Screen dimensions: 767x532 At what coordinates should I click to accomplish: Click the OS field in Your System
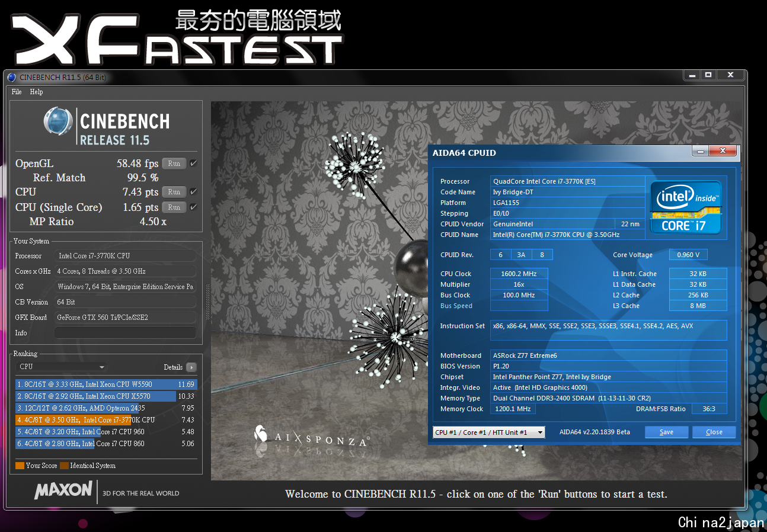[x=125, y=287]
